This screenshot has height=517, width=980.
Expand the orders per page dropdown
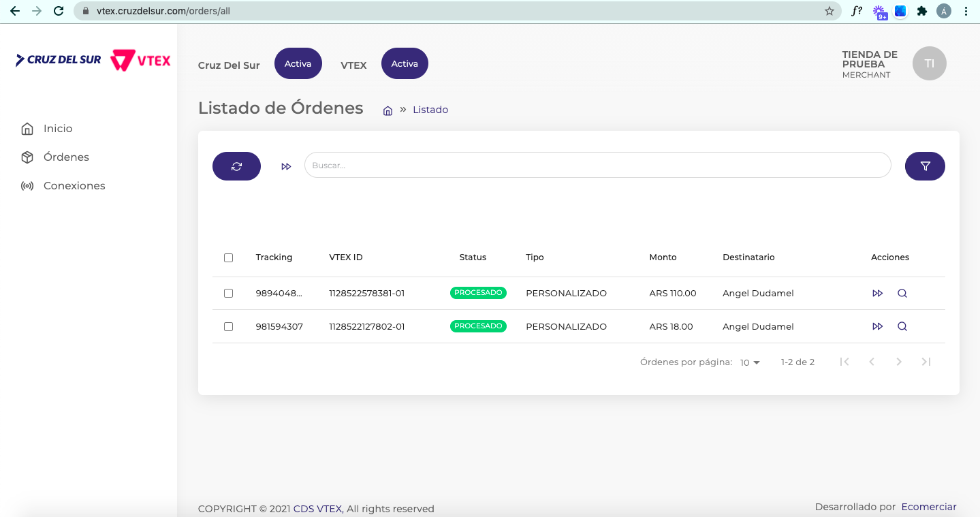tap(750, 363)
